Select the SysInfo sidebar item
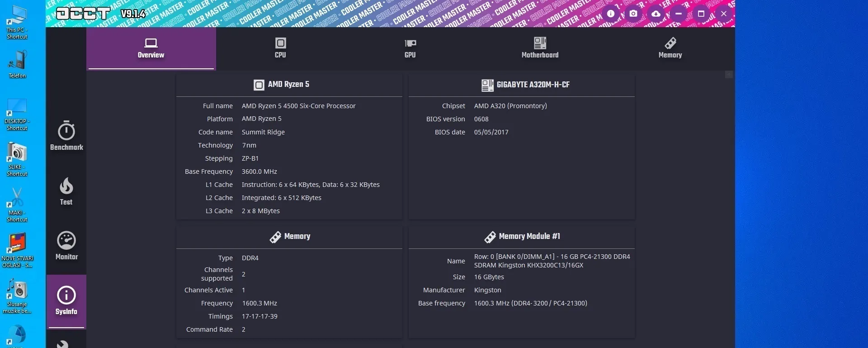868x348 pixels. (66, 301)
